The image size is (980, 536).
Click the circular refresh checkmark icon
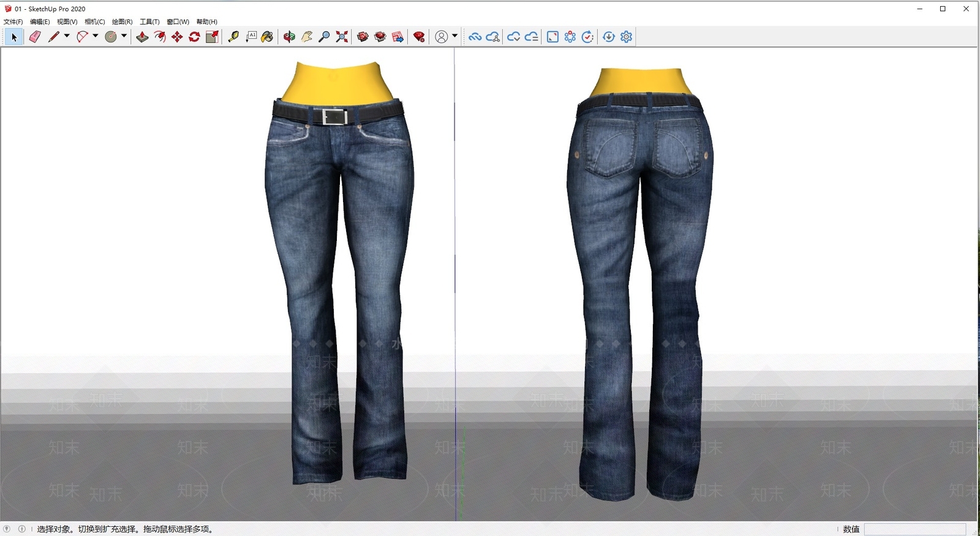coord(587,37)
